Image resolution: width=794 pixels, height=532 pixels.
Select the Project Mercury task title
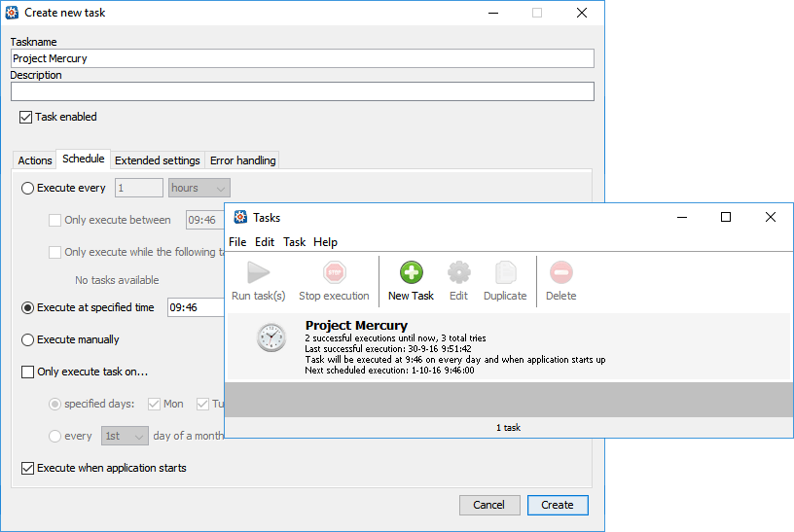(356, 326)
